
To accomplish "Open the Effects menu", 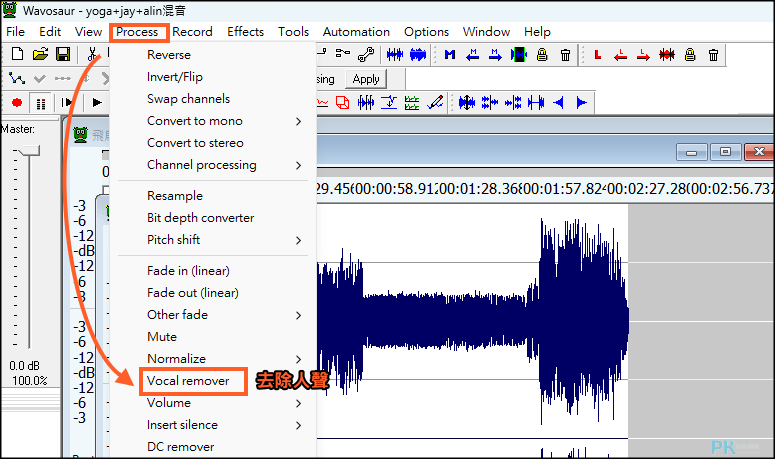I will coord(245,32).
